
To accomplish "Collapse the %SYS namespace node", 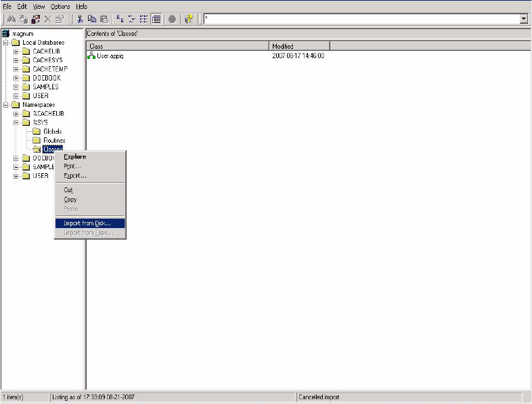I will pos(16,122).
